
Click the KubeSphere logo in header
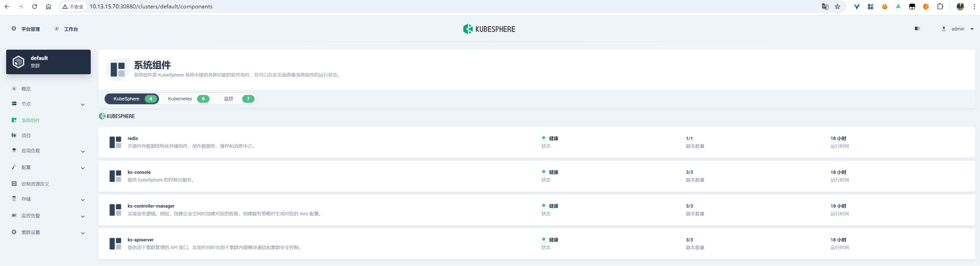click(x=489, y=29)
